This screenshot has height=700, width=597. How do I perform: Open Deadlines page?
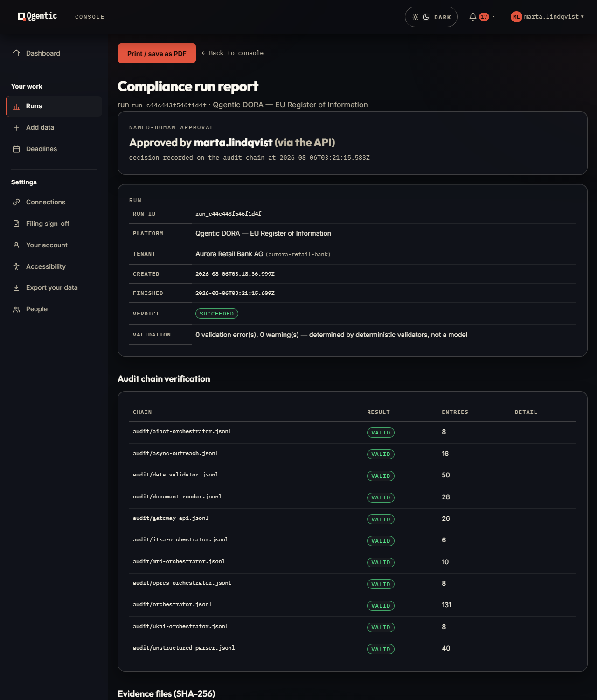click(54, 149)
